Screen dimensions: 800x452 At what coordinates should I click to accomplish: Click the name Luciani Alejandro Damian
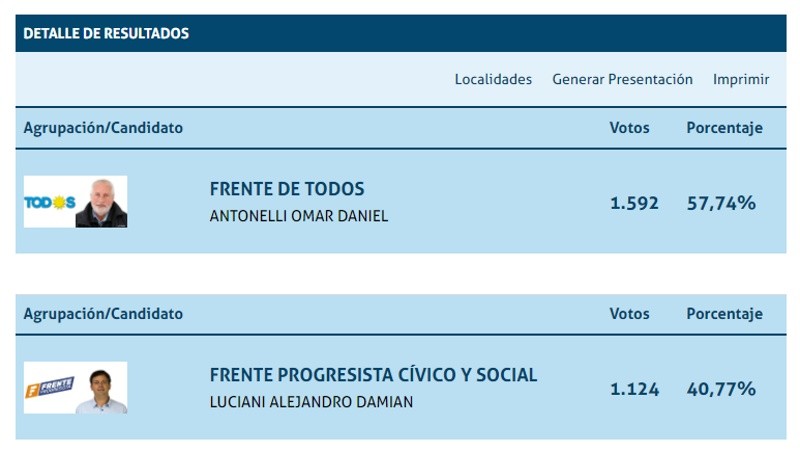tap(311, 402)
